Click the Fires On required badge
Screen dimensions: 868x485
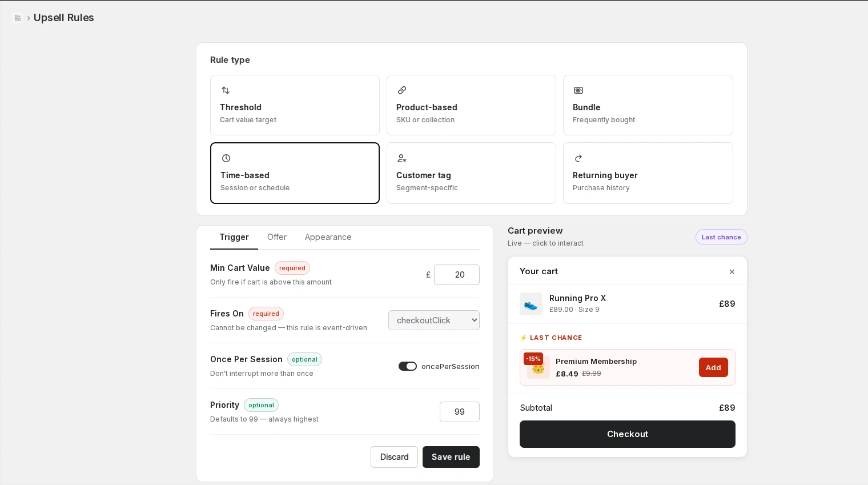point(266,314)
